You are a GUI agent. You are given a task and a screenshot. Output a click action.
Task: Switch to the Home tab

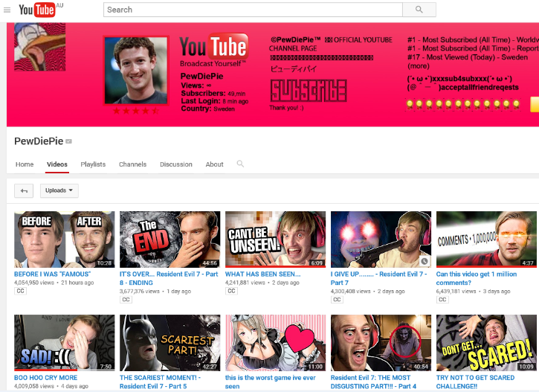pos(25,164)
